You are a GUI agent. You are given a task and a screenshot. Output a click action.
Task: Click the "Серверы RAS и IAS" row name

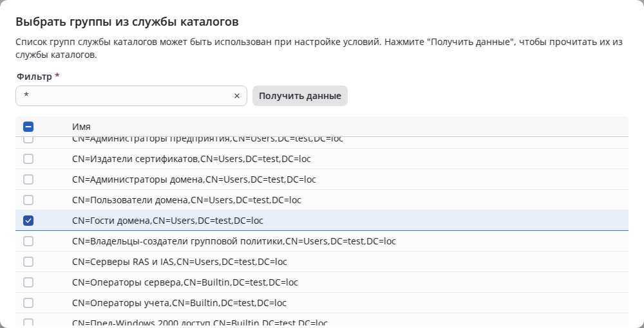pyautogui.click(x=179, y=262)
